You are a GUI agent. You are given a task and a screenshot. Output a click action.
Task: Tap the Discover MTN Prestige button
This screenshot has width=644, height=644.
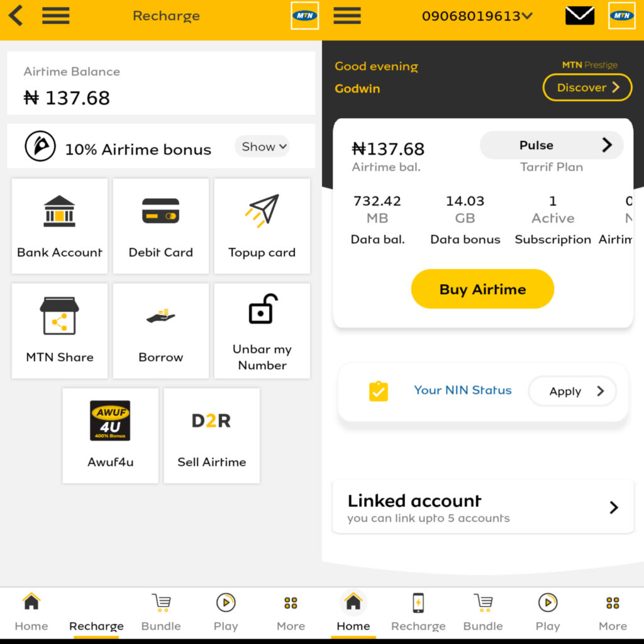(x=587, y=87)
